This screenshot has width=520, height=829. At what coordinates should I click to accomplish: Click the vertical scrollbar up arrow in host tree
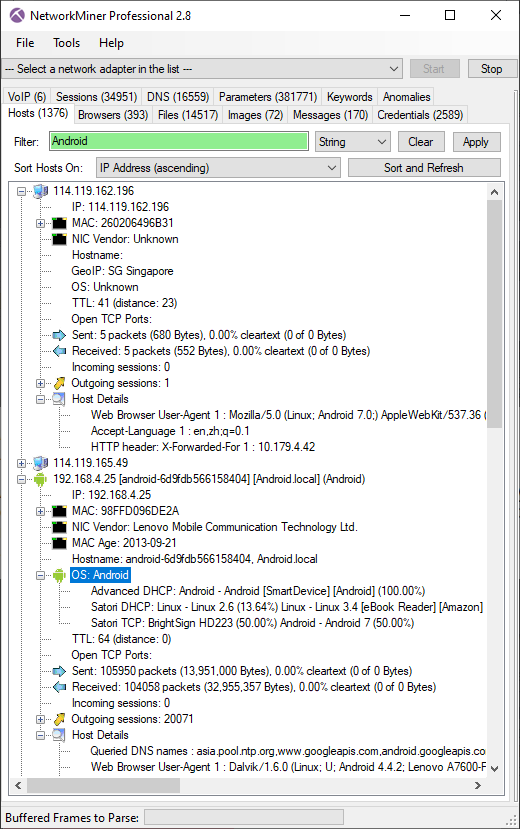coord(495,192)
